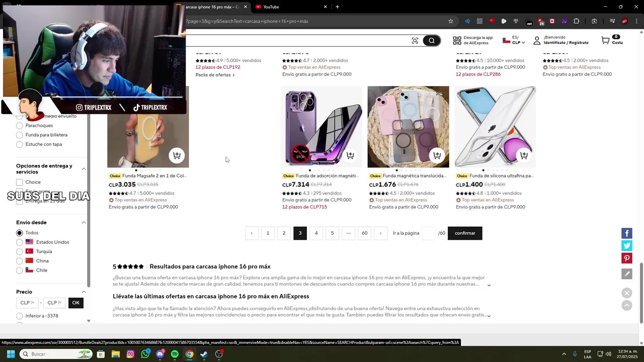Collapse Opciones de entrega y servicios
644x362 pixels.
coord(84,169)
